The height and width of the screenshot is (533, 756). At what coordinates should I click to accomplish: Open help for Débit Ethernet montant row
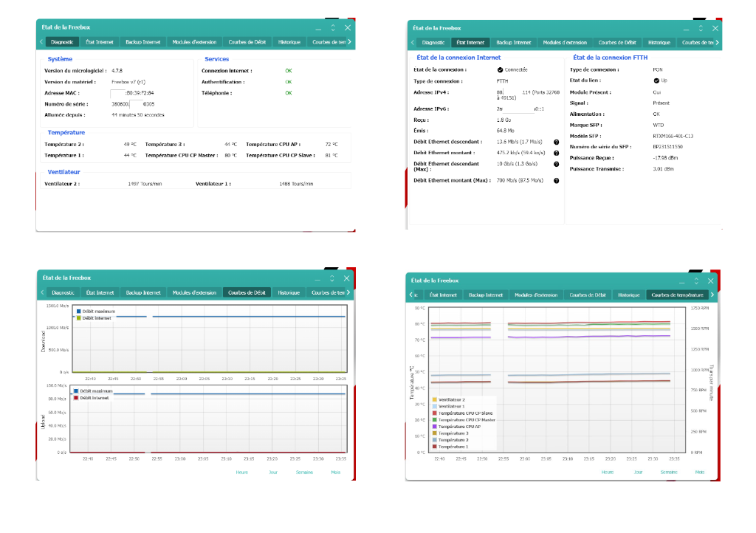click(x=556, y=154)
